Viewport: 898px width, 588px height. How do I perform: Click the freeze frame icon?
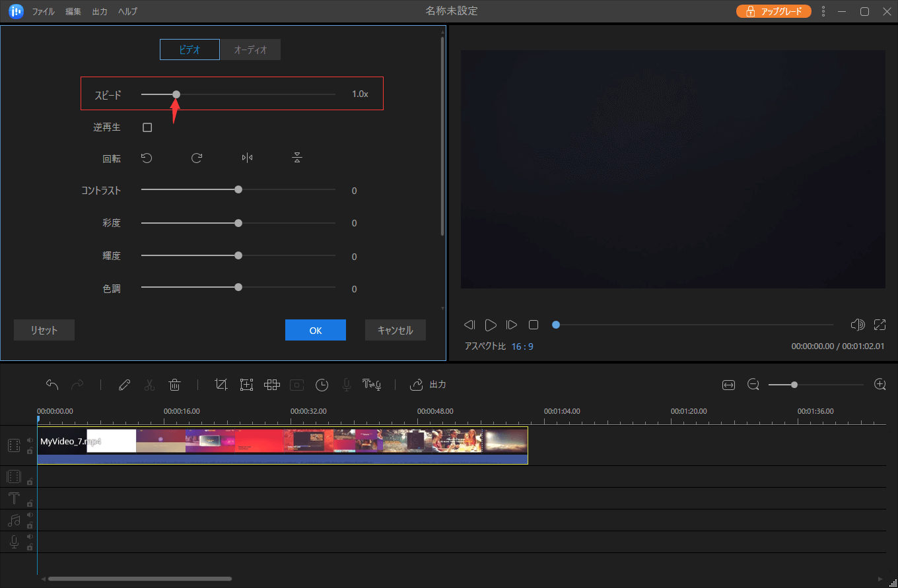coord(296,385)
